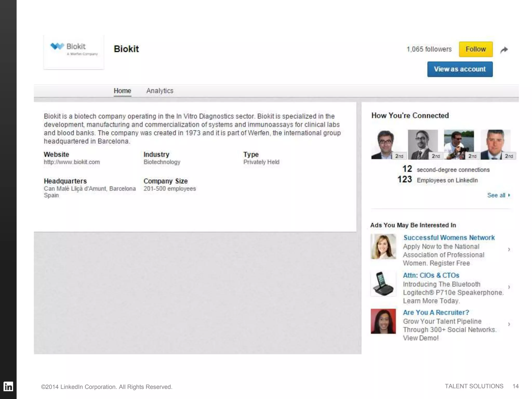Open the Analytics tab
Image resolution: width=532 pixels, height=399 pixels.
pyautogui.click(x=159, y=91)
